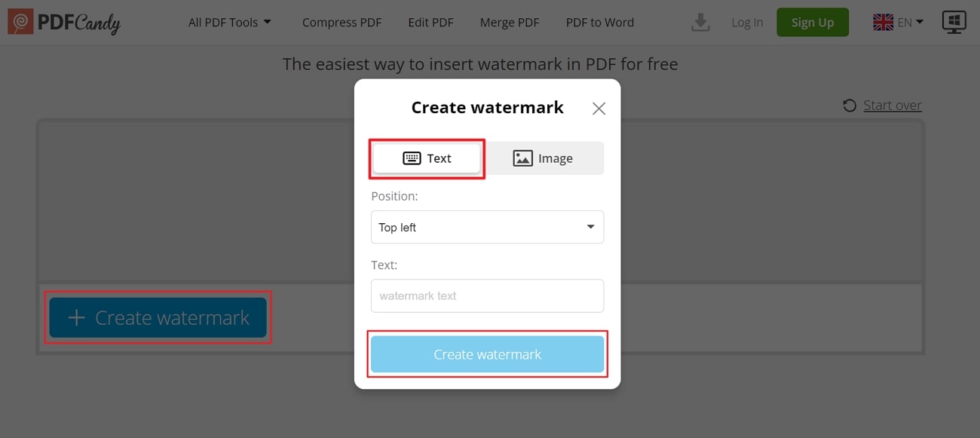The height and width of the screenshot is (438, 980).
Task: Click the Windows desktop app icon
Action: click(x=954, y=22)
